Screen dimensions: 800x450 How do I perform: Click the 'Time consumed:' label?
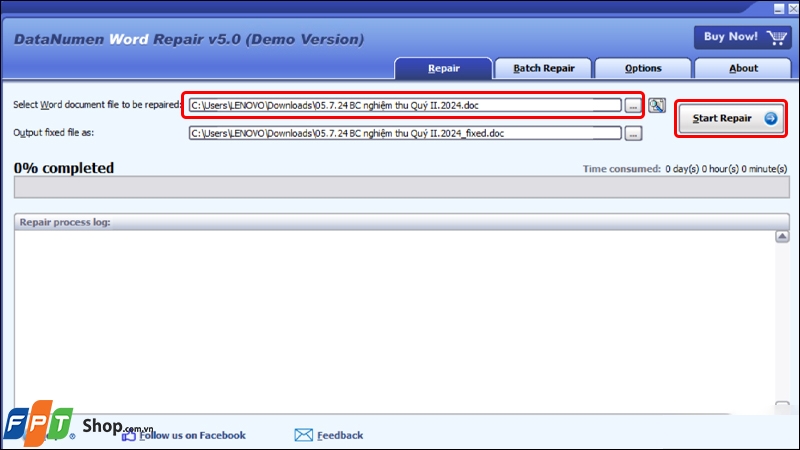pyautogui.click(x=621, y=169)
